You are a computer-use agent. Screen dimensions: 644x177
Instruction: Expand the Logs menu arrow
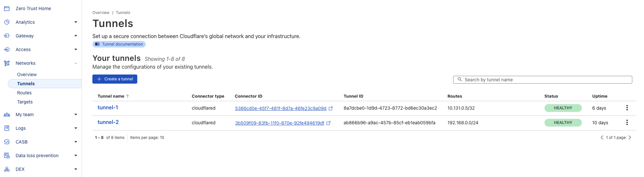point(76,128)
